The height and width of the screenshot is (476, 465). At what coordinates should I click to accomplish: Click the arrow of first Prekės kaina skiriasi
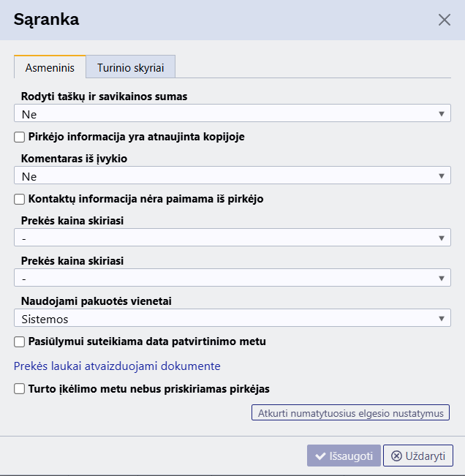pos(442,238)
